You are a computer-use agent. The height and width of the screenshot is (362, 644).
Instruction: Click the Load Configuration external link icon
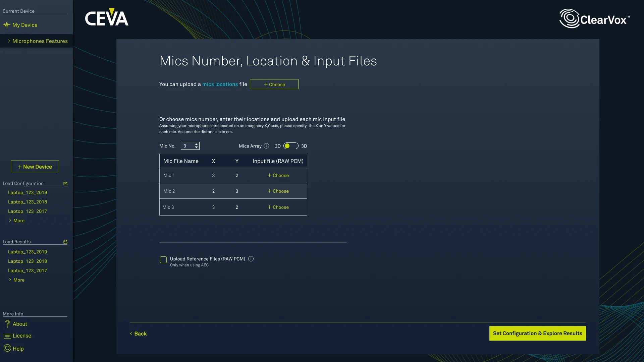pos(65,184)
